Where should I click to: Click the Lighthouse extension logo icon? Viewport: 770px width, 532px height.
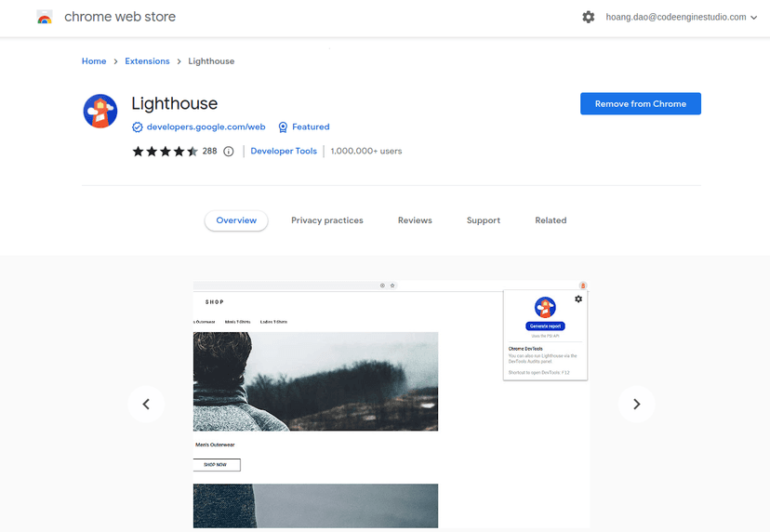(x=100, y=111)
